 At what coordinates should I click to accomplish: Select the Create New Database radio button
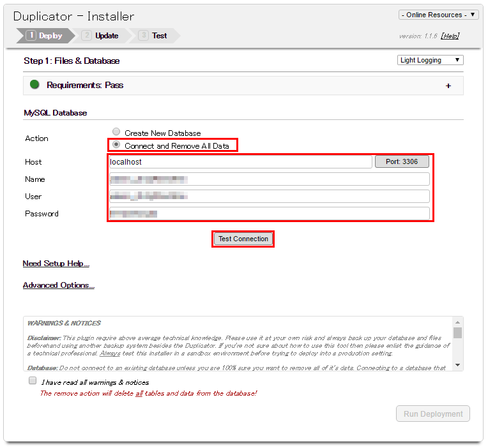(116, 131)
